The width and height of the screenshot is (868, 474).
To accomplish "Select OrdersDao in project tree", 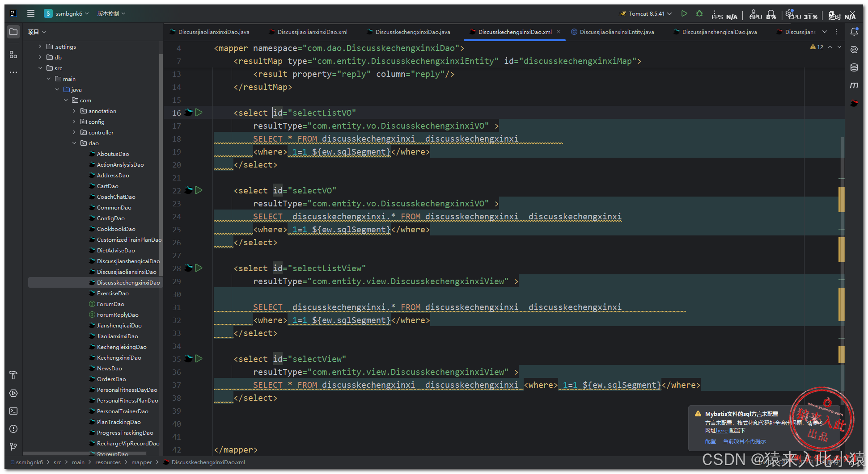I will tap(111, 379).
